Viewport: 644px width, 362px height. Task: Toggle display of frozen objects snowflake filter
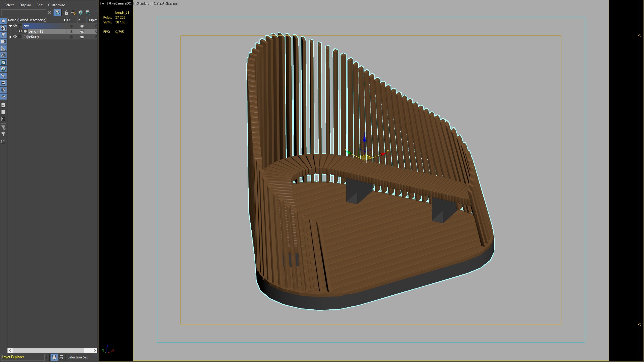[3, 90]
